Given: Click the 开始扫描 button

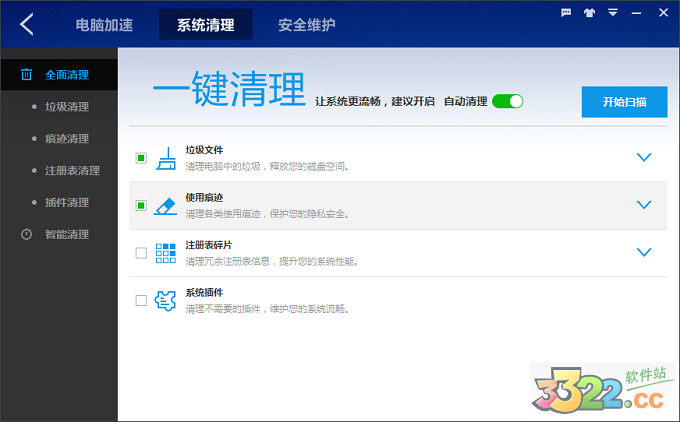Looking at the screenshot, I should click(624, 102).
